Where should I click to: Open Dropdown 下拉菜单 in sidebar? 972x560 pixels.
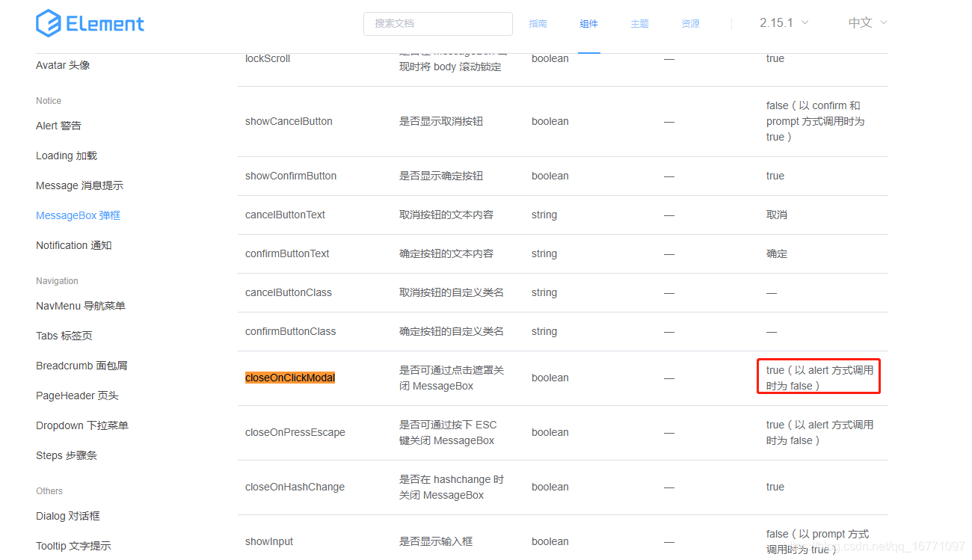click(82, 425)
